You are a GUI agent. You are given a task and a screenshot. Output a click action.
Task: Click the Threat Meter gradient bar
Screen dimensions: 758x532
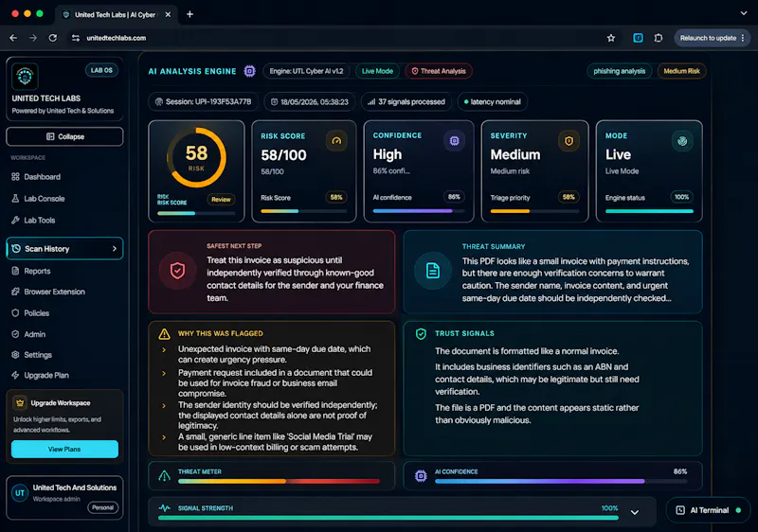279,481
